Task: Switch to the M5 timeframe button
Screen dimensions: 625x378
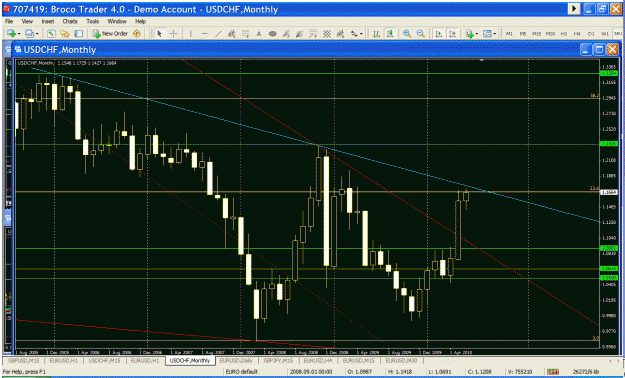Action: [x=523, y=34]
